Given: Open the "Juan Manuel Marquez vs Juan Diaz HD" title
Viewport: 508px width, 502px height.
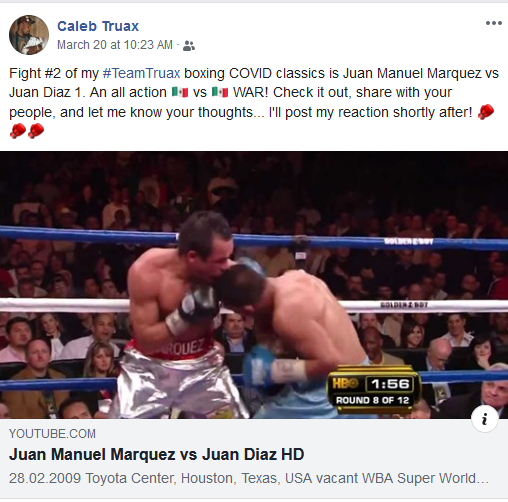Looking at the screenshot, I should point(157,454).
